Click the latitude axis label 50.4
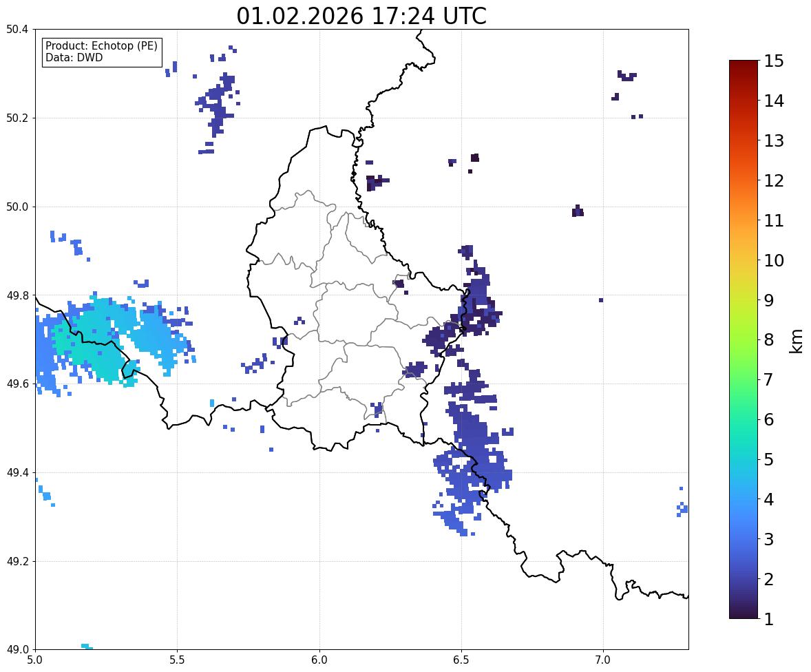This screenshot has height=672, width=811. [17, 30]
